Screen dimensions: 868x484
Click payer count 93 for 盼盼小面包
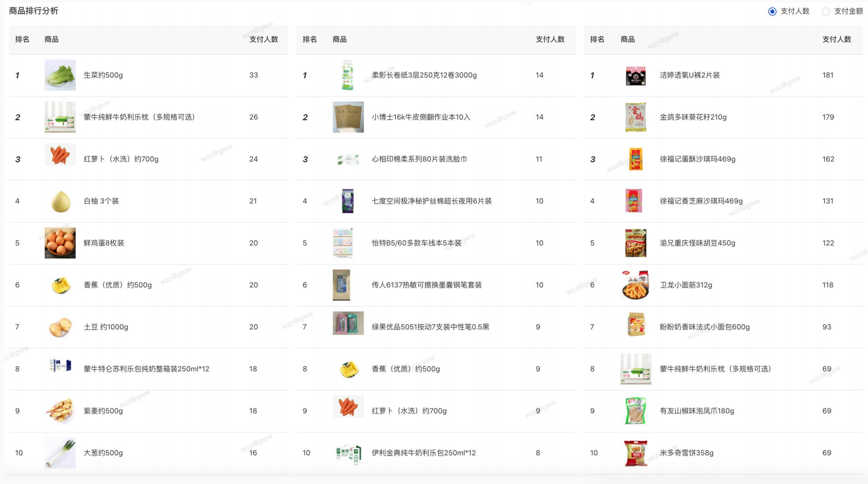827,327
